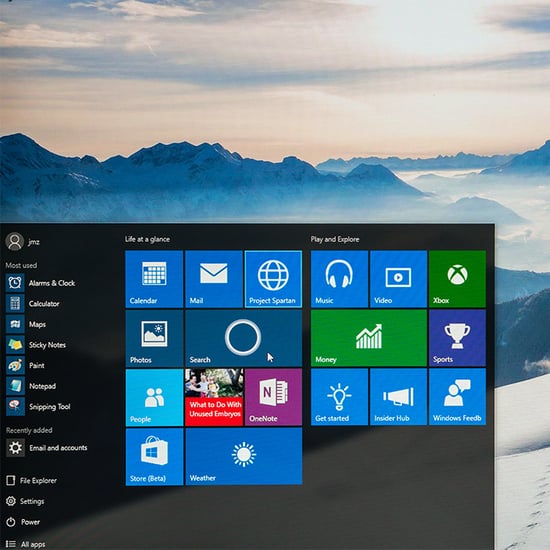Click the Life at a glance group header

click(x=147, y=239)
